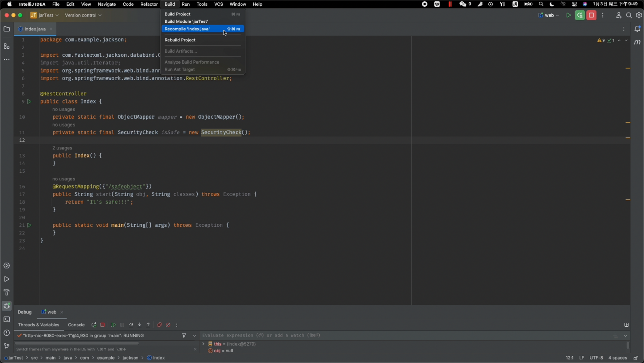644x363 pixels.
Task: Click the Evaluate expression input field
Action: (x=402, y=336)
